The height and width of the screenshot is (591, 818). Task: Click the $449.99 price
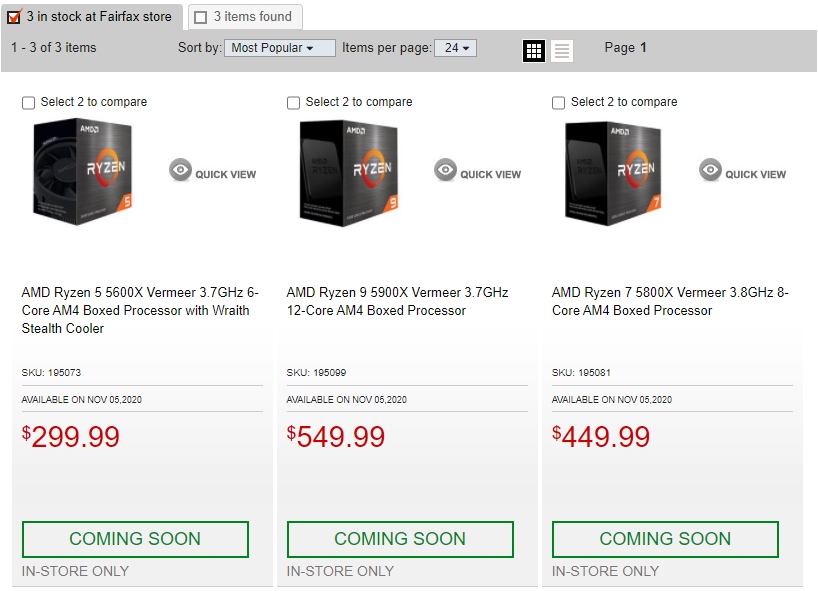pos(601,437)
